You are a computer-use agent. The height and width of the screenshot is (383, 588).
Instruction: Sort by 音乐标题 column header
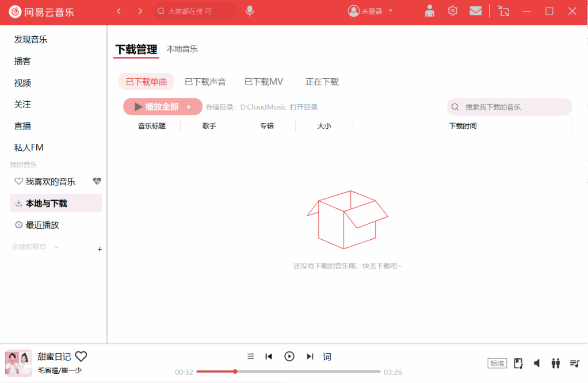coord(151,126)
